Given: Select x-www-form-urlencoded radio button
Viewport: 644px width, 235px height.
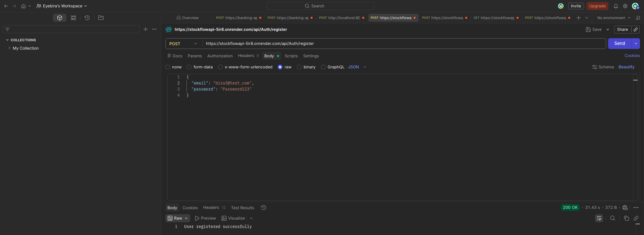Looking at the screenshot, I should tap(220, 67).
